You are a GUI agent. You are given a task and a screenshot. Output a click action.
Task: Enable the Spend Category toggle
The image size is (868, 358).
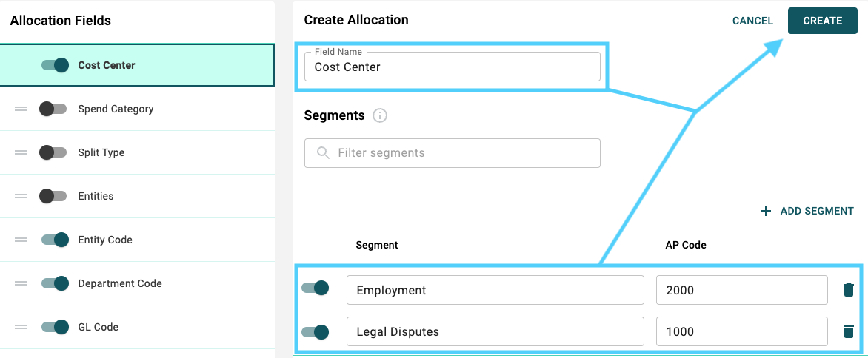[x=53, y=109]
